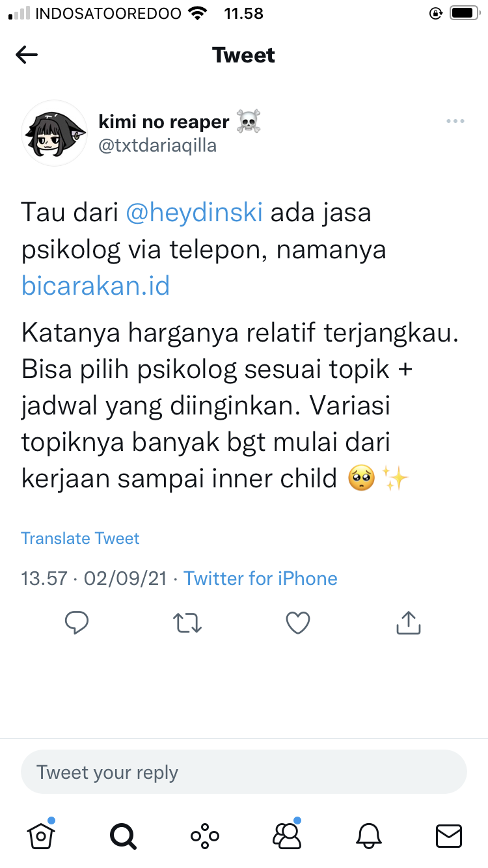Open the Search tab with the magnifier icon
Image resolution: width=488 pixels, height=868 pixels.
click(x=122, y=835)
